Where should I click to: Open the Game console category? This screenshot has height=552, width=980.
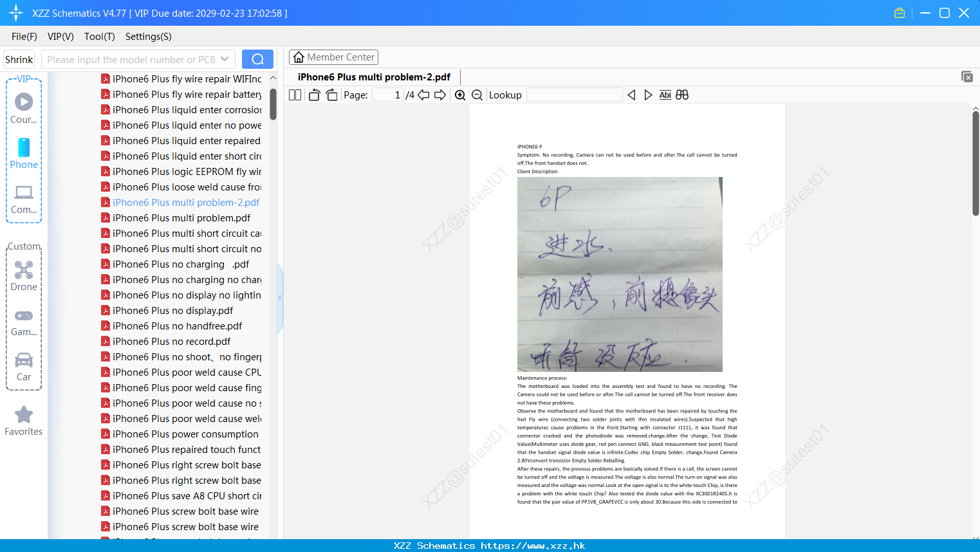(x=24, y=323)
